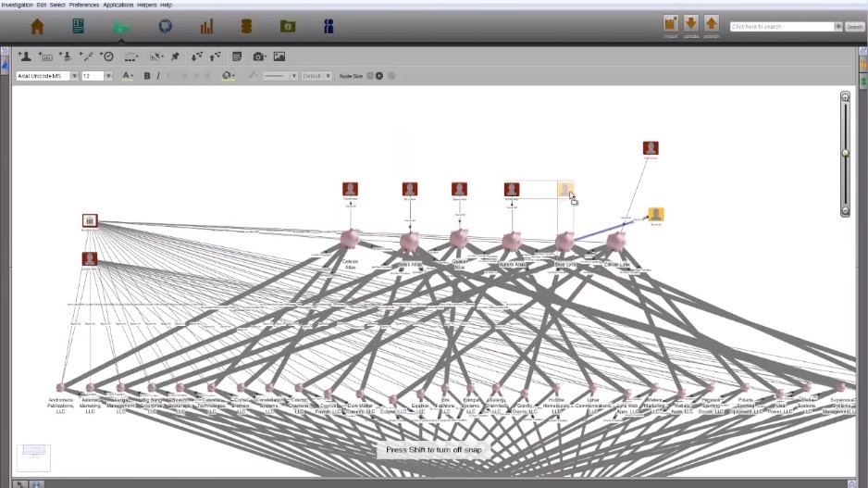Click the add person entity tool
868x488 pixels.
tap(24, 56)
